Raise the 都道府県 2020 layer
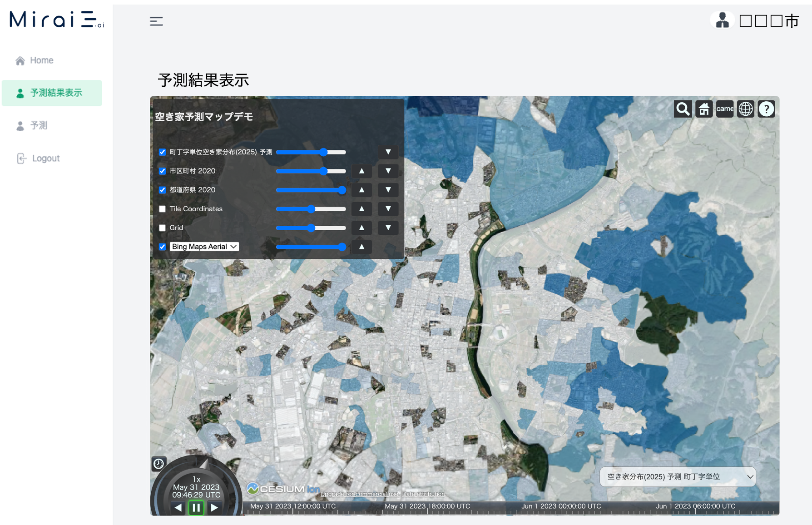This screenshot has height=525, width=812. click(362, 190)
